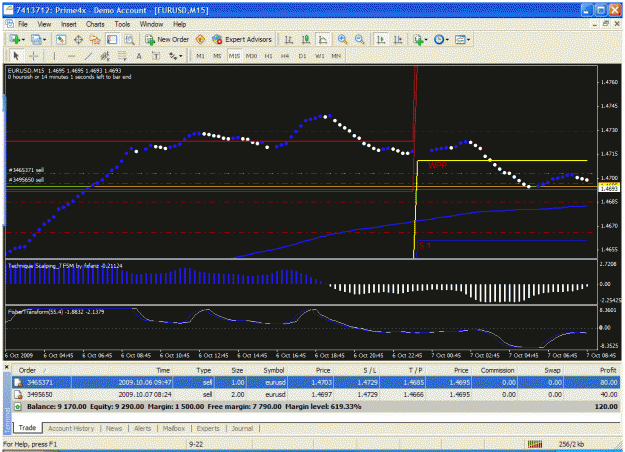Image resolution: width=625 pixels, height=452 pixels.
Task: Open the Navigator panel icon
Action: [x=95, y=39]
